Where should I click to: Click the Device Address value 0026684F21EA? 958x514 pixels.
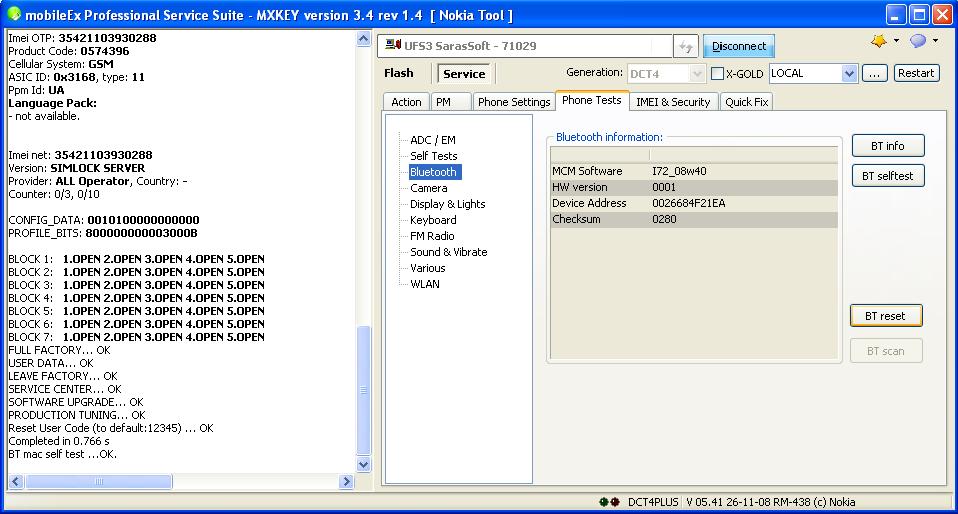coord(689,203)
